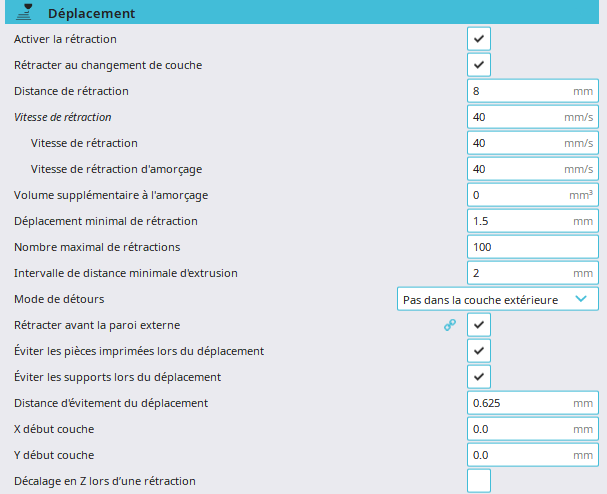Open the Mode de détours dropdown
This screenshot has height=494, width=607.
[498, 299]
